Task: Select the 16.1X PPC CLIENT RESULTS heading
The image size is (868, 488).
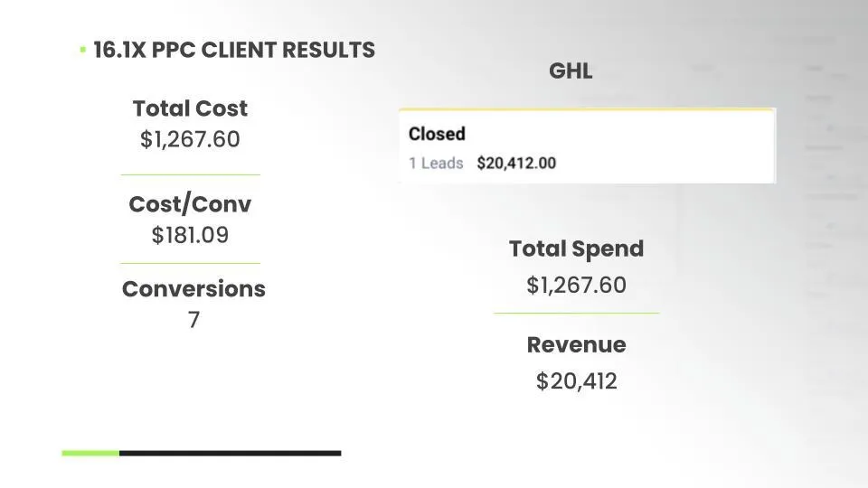Action: point(234,50)
